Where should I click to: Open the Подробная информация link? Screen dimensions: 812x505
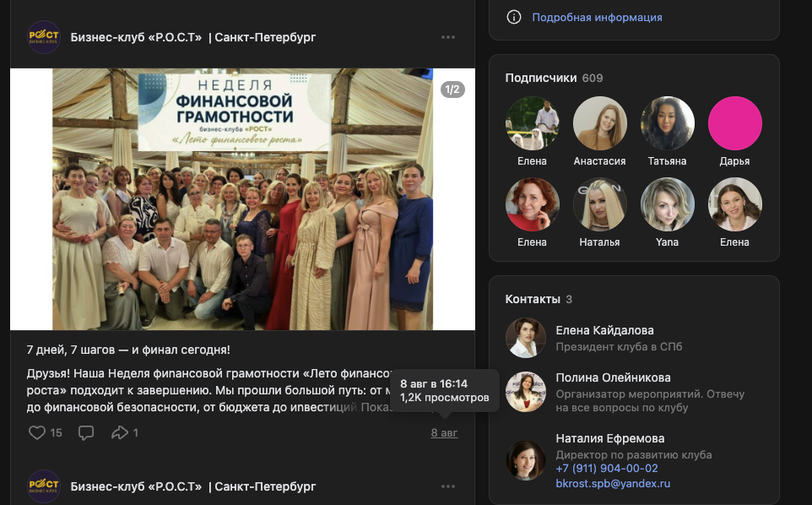tap(597, 18)
